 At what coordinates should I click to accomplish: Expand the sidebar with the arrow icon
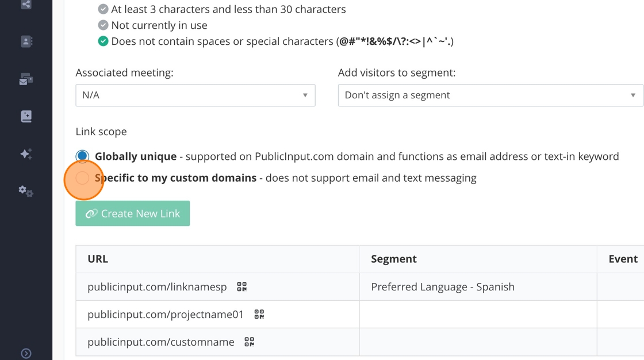click(x=26, y=353)
